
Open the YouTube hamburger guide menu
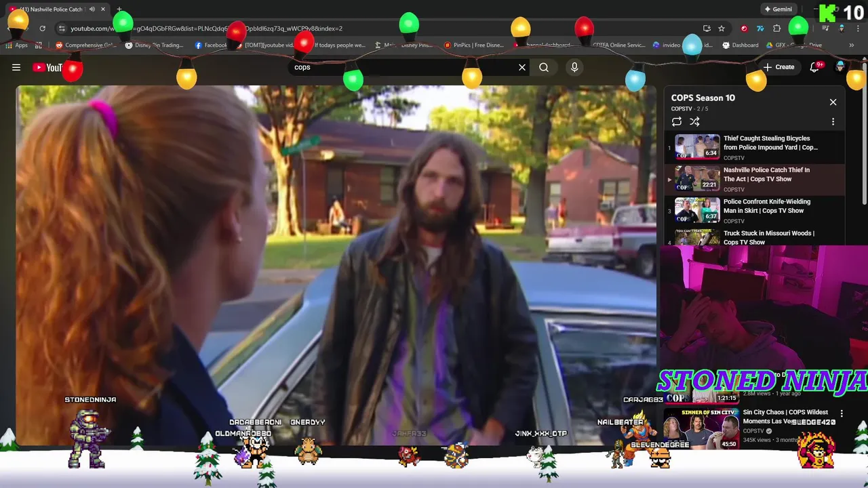pyautogui.click(x=16, y=67)
